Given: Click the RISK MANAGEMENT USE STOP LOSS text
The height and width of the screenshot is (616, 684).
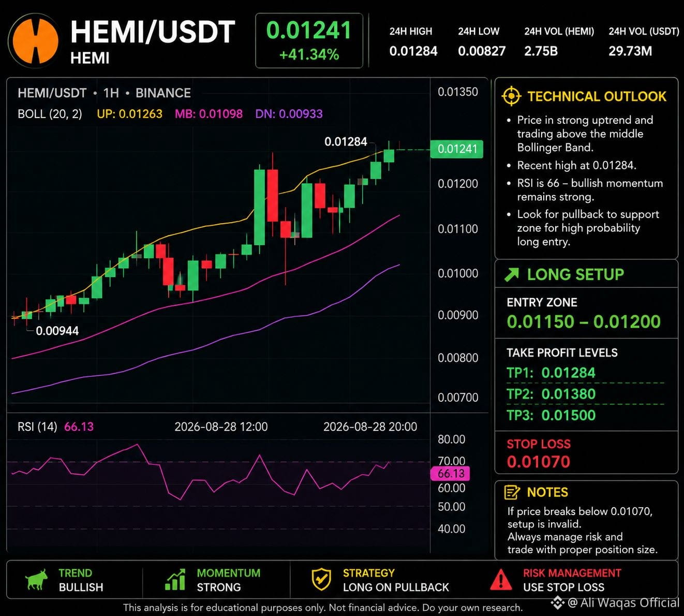Looking at the screenshot, I should pyautogui.click(x=572, y=580).
